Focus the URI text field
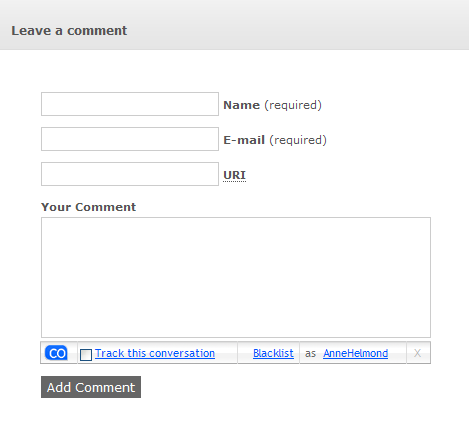The height and width of the screenshot is (426, 469). point(130,174)
